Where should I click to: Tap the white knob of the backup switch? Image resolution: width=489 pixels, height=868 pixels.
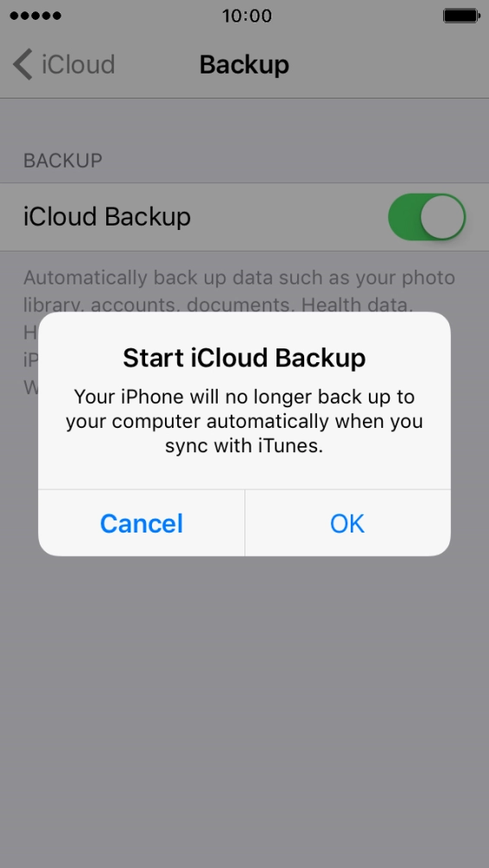pyautogui.click(x=442, y=216)
